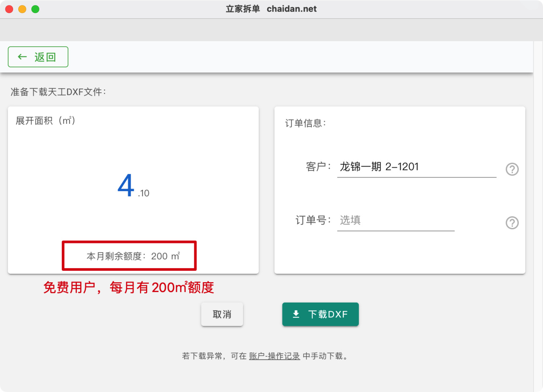
Task: Open the help tooltip next to 订单号
Action: pos(512,222)
